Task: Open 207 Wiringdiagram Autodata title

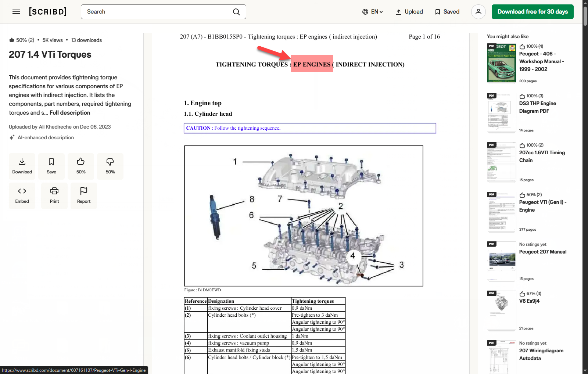Action: (541, 355)
